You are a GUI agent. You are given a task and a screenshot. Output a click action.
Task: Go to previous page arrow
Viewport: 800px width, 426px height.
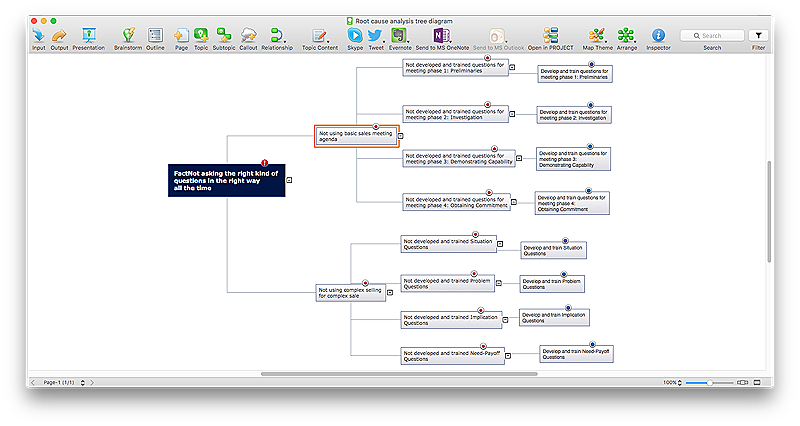point(33,382)
